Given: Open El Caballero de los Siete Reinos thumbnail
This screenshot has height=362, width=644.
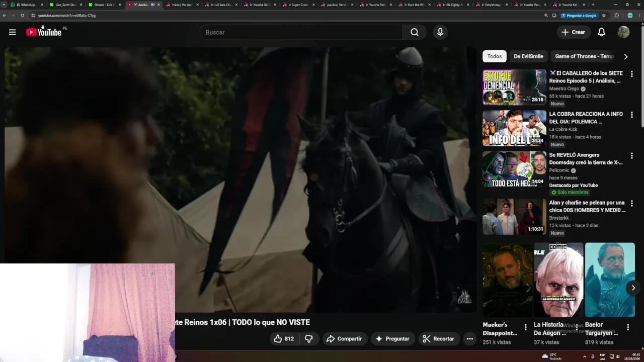Looking at the screenshot, I should (x=514, y=87).
